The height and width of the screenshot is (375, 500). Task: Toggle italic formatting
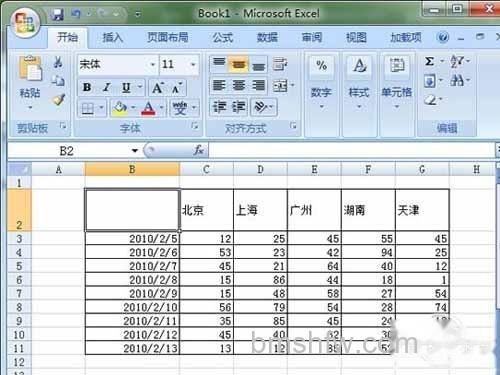[x=107, y=87]
